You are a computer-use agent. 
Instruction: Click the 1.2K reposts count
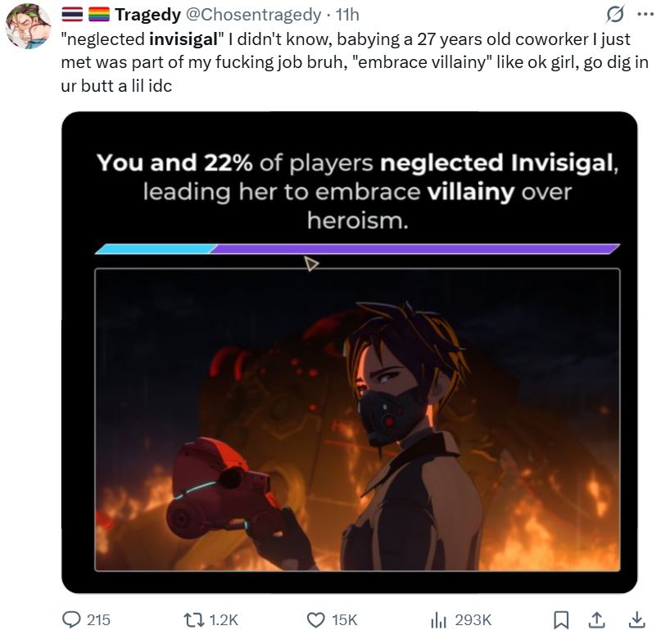pyautogui.click(x=224, y=620)
